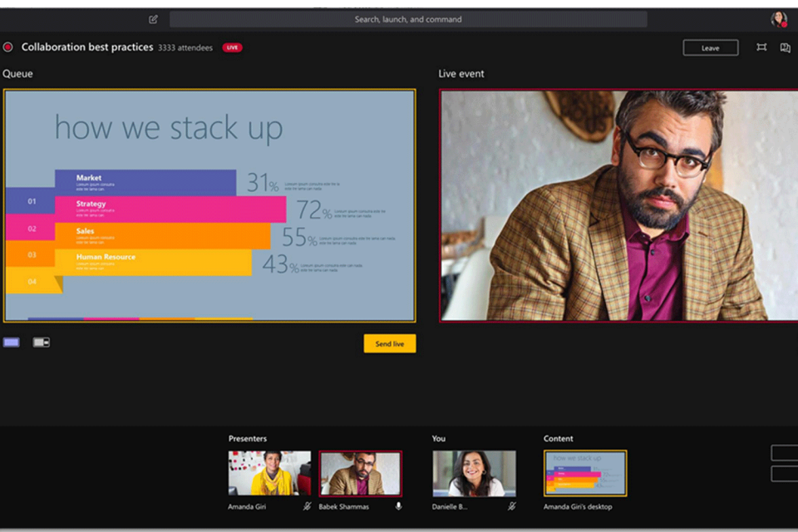The width and height of the screenshot is (798, 532).
Task: Select Amanda Giri's video thumbnail
Action: click(x=269, y=473)
